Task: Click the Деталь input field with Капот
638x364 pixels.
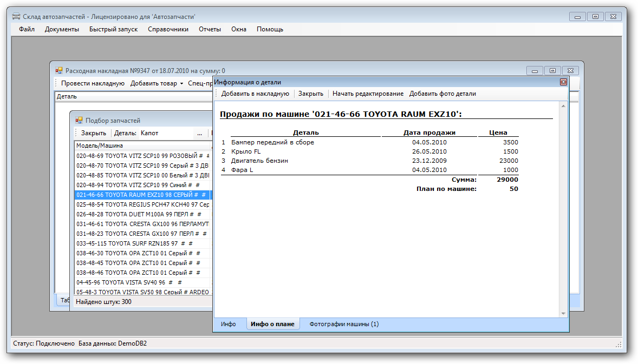Action: (x=165, y=133)
